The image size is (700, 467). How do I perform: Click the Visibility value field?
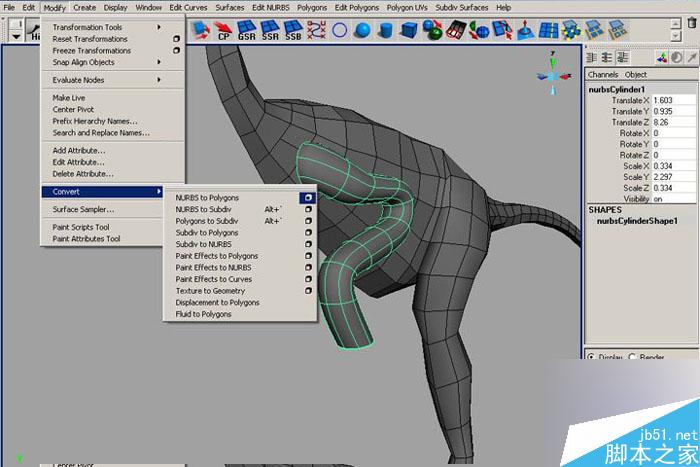coord(673,199)
